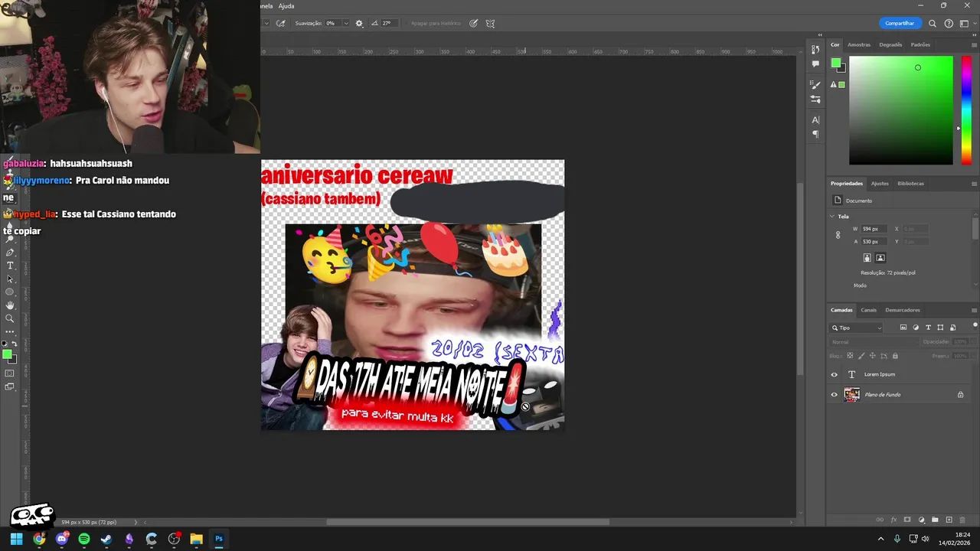Switch to the Degradês tab
Image resolution: width=980 pixels, height=551 pixels.
[890, 44]
